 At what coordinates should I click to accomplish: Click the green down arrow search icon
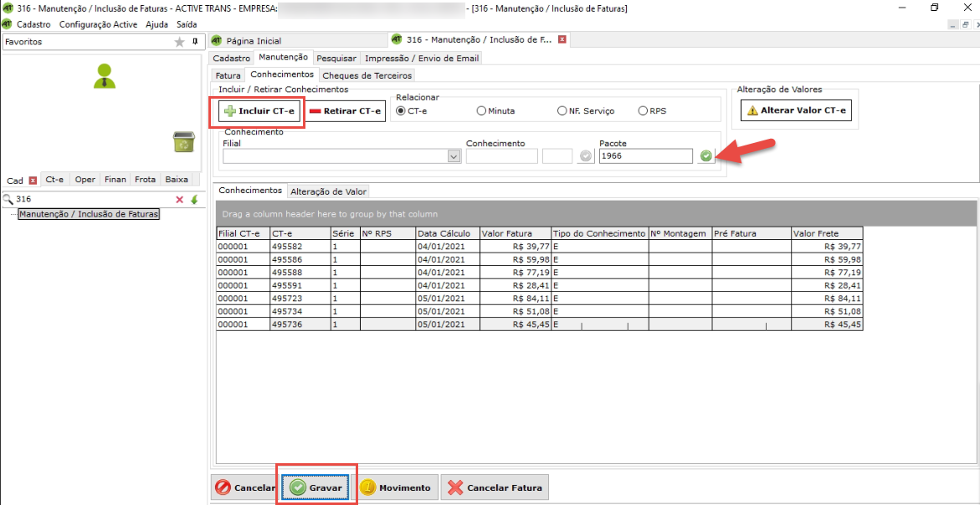194,200
